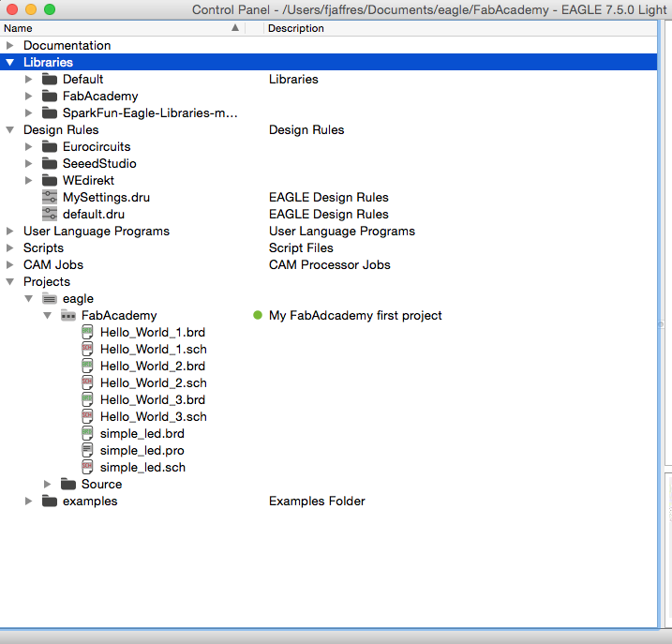The width and height of the screenshot is (672, 644).
Task: Expand the WEdirekt folder arrow
Action: click(x=29, y=181)
